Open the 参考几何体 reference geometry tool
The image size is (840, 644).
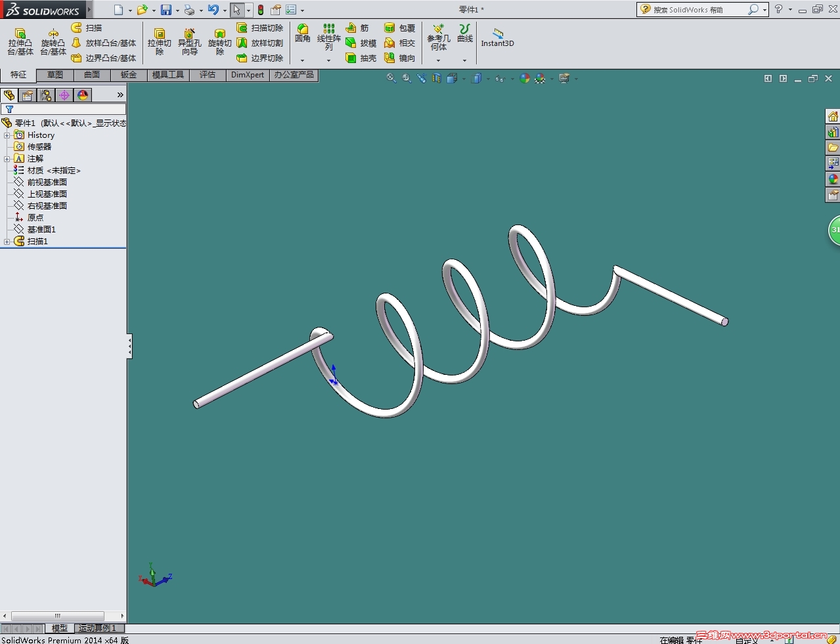438,37
